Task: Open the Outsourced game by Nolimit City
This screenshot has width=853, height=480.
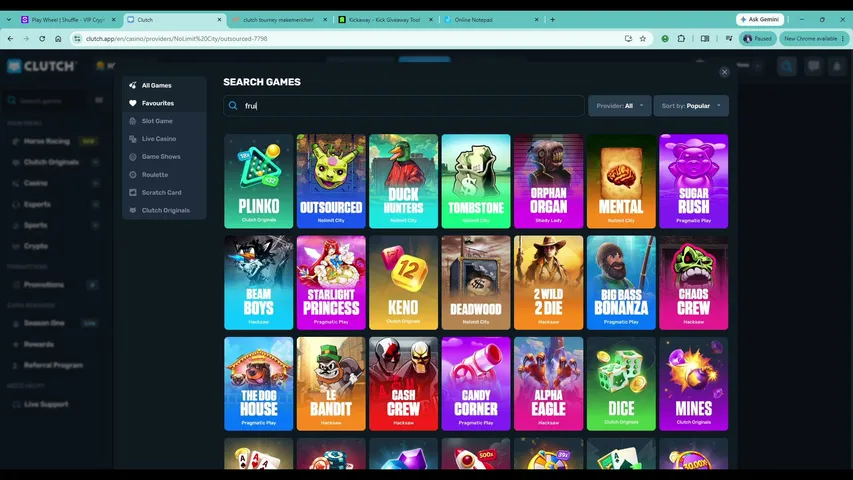Action: coord(331,181)
